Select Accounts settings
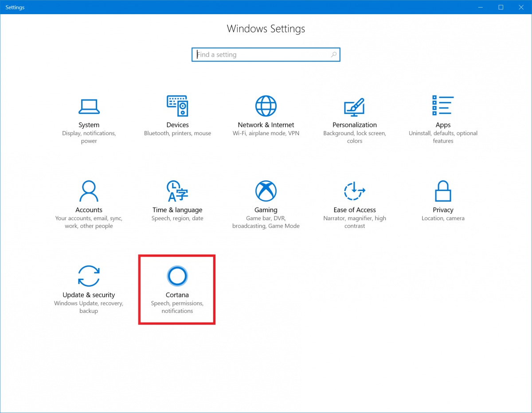The image size is (532, 413). click(89, 199)
